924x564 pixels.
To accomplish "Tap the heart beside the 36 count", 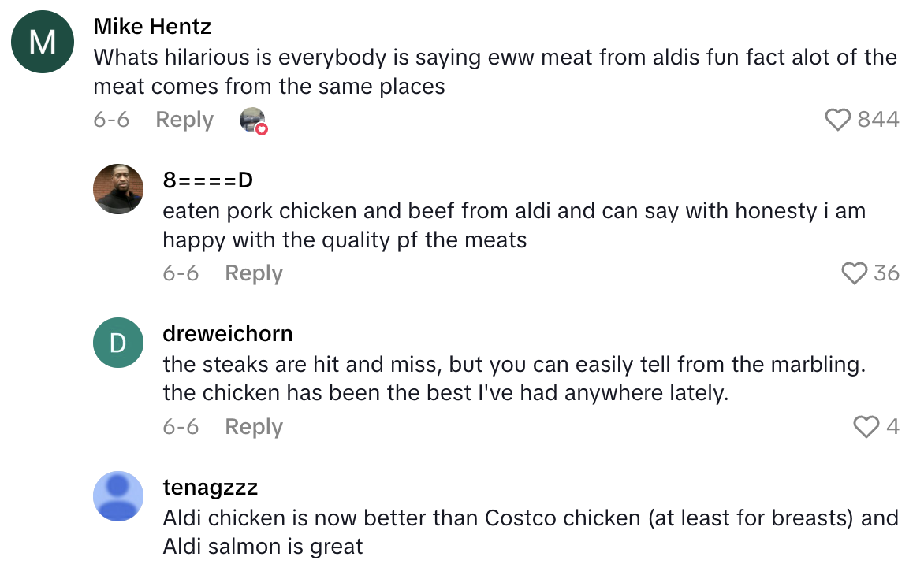I will click(x=855, y=273).
